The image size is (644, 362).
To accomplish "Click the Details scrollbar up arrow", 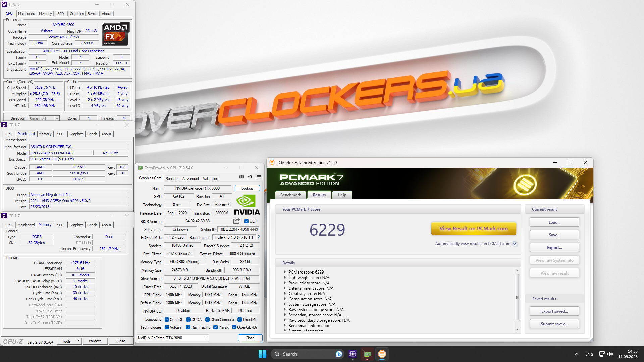I will (517, 270).
